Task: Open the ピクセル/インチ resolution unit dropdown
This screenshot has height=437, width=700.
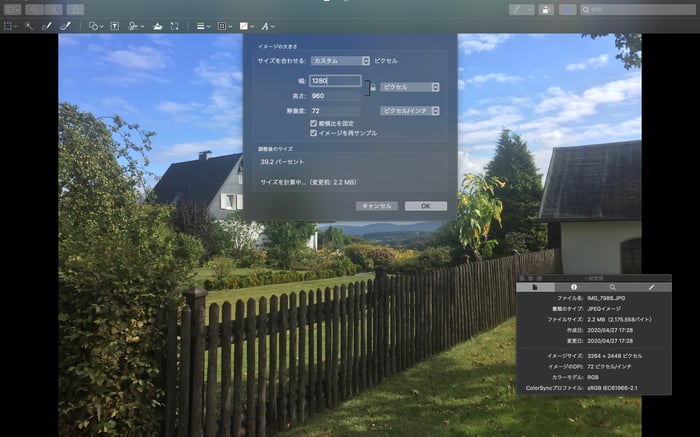Action: click(409, 111)
